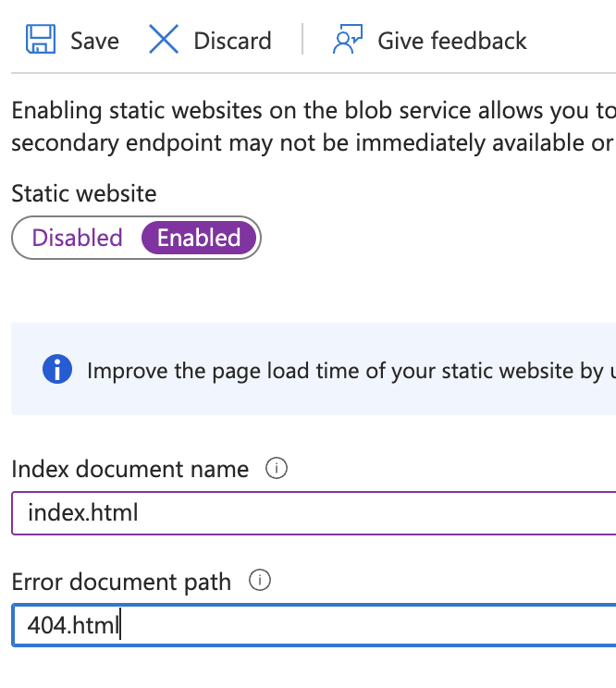The height and width of the screenshot is (688, 616).
Task: Click the blue info icon in banner
Action: click(x=57, y=370)
